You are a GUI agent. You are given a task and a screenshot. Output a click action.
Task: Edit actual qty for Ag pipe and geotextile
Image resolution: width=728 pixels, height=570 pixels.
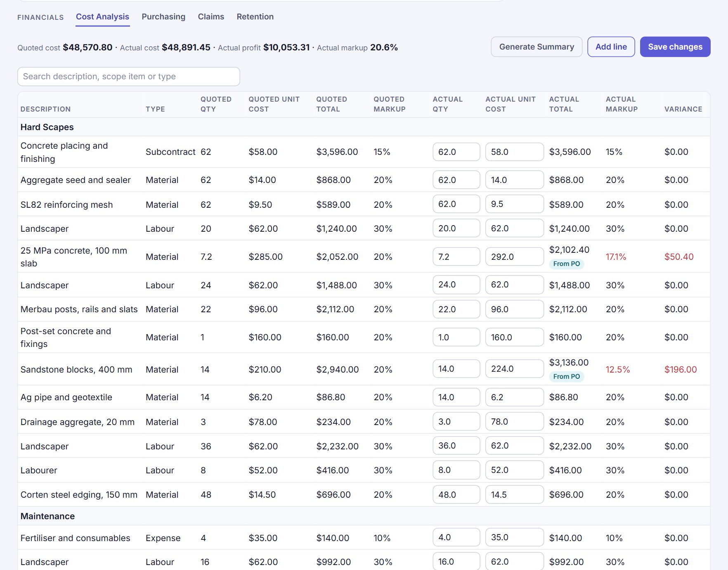pyautogui.click(x=456, y=397)
